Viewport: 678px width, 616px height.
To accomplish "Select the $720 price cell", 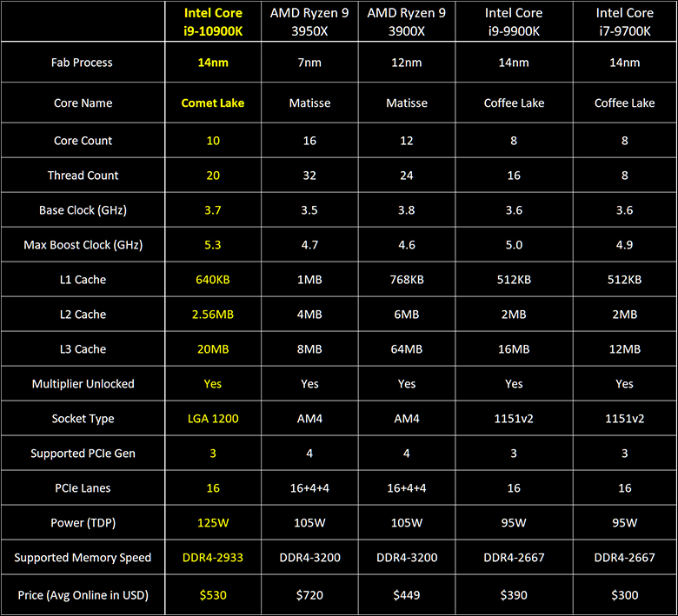I will [309, 595].
